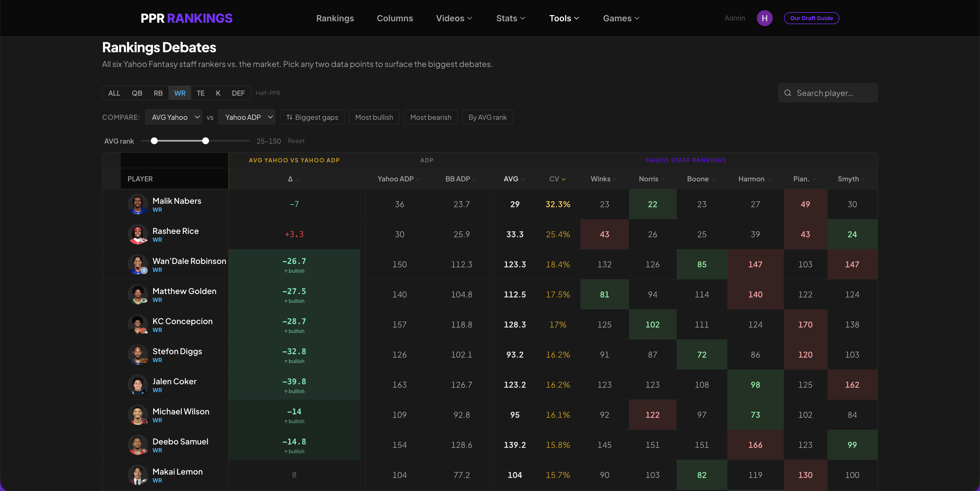
Task: Filter players by QB position
Action: pos(137,93)
